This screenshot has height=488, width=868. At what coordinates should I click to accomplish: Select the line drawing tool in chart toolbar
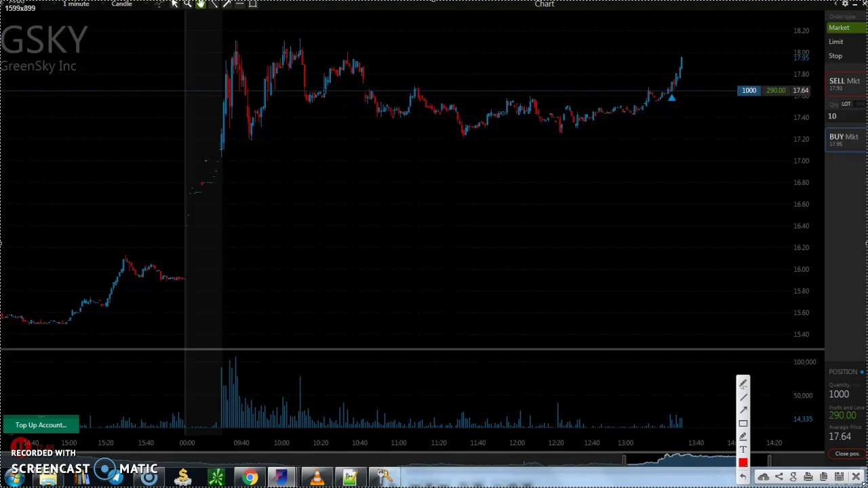[x=214, y=4]
